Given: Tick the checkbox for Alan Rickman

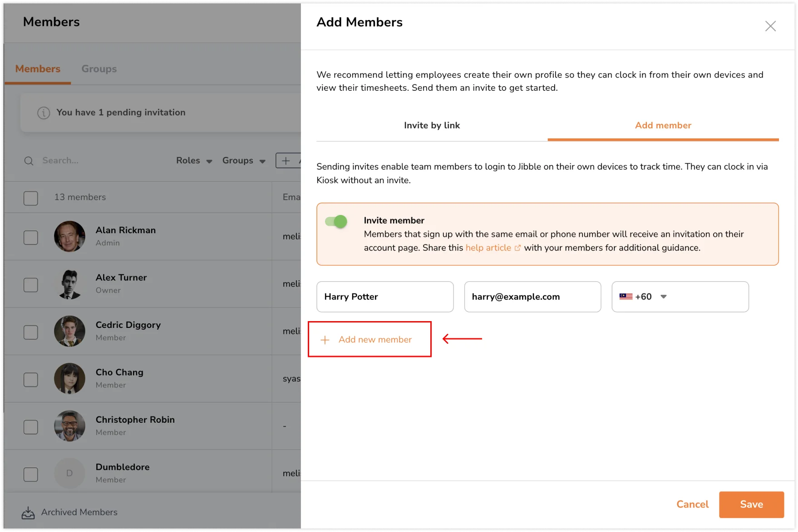Looking at the screenshot, I should pos(31,238).
